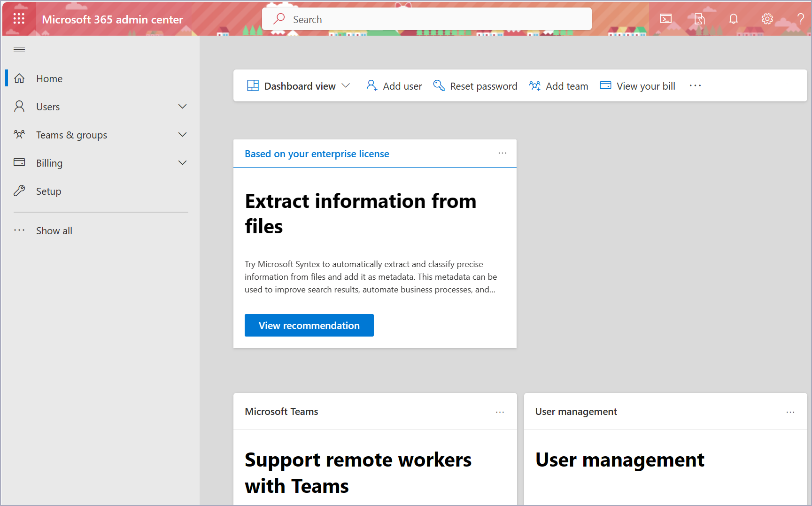Expand the Billing chevron in sidebar
812x506 pixels.
[183, 163]
